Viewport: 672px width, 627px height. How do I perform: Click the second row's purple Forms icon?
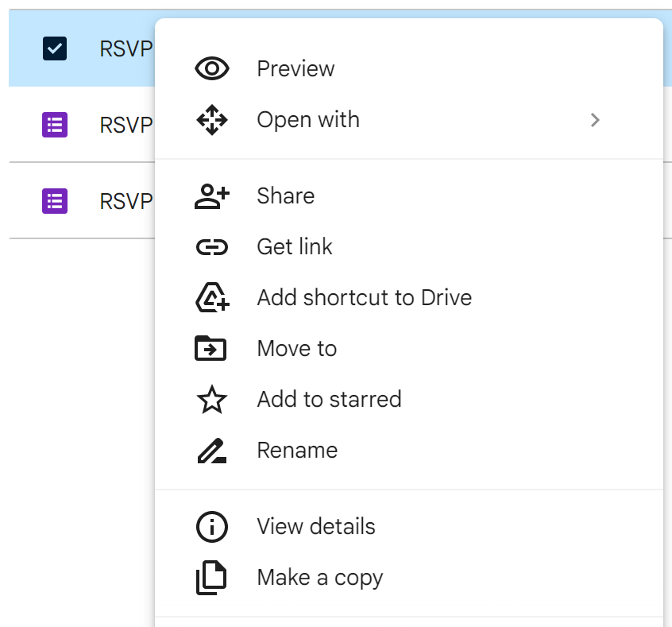[x=55, y=125]
